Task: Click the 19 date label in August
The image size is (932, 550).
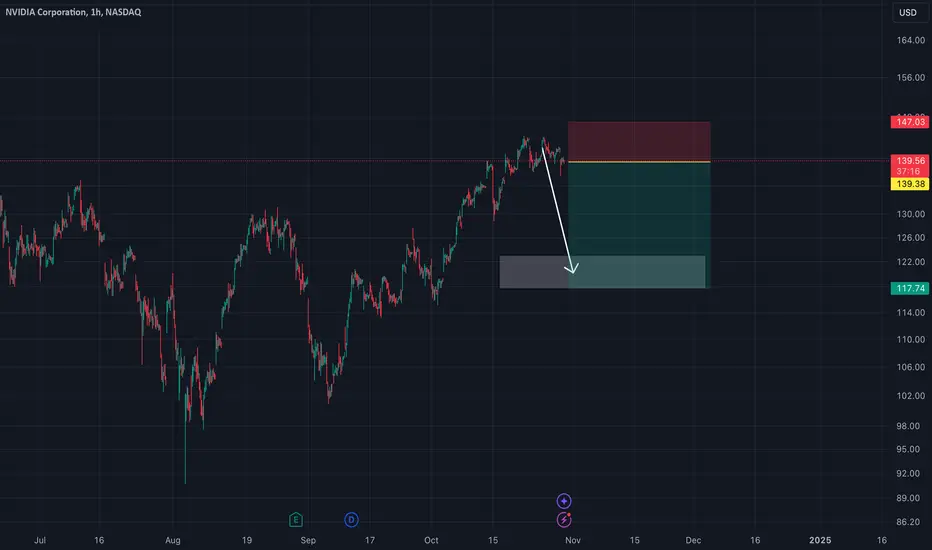Action: coord(247,540)
